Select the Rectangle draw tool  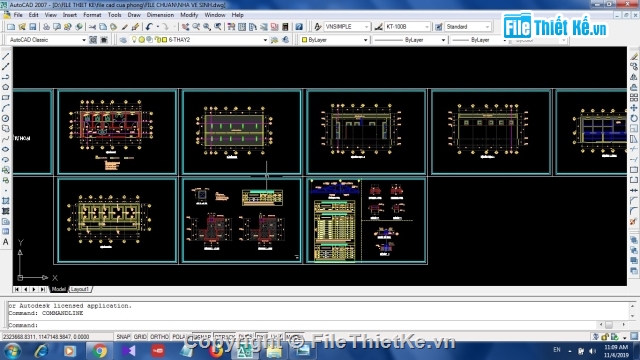[x=6, y=98]
